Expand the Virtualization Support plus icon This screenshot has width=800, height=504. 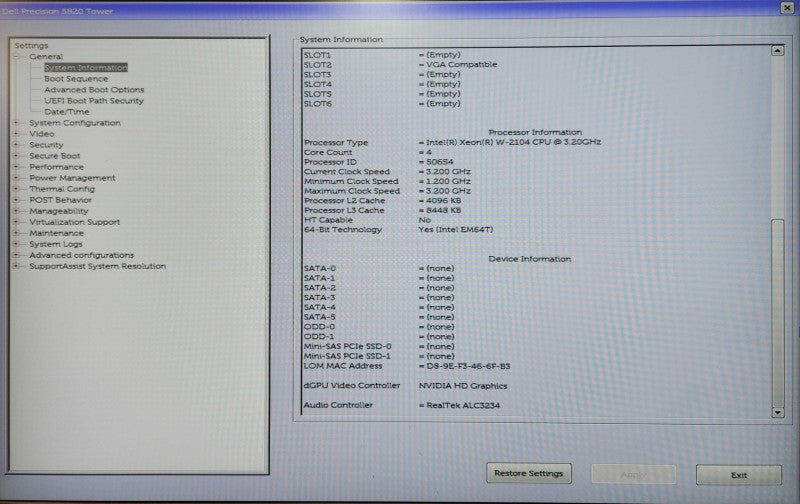[x=16, y=222]
